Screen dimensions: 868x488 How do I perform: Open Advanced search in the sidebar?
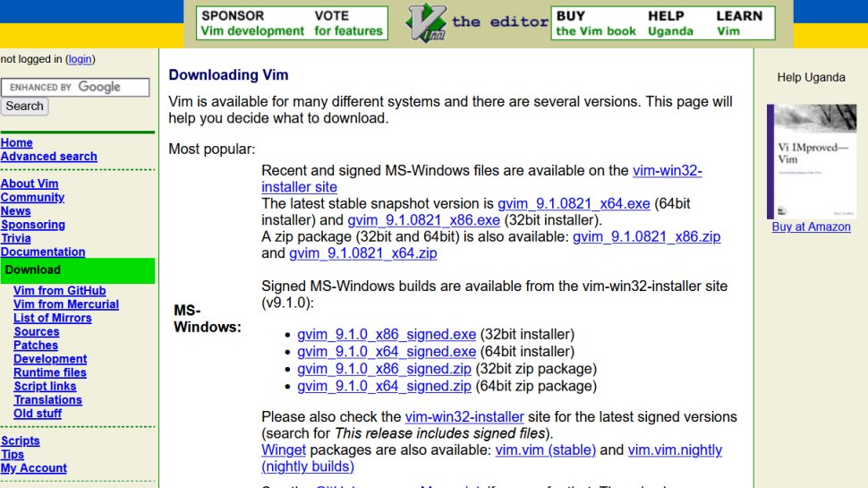48,156
